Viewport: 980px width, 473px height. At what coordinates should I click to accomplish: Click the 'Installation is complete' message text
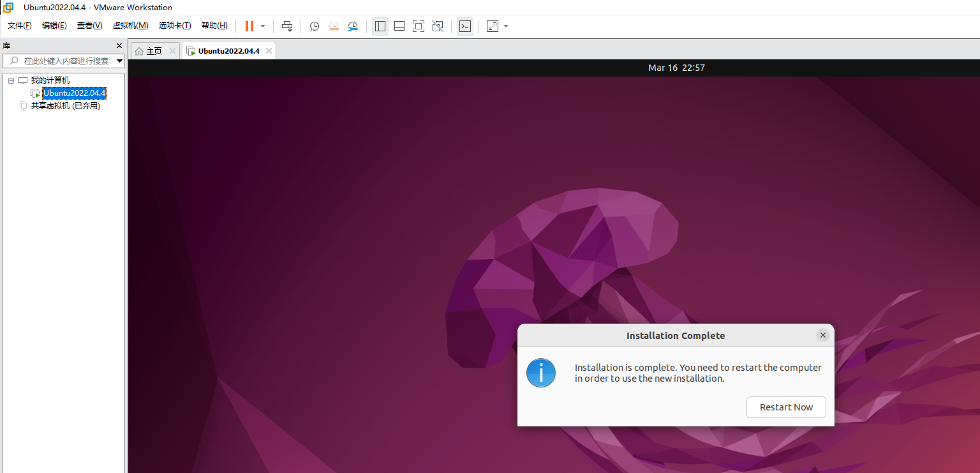(x=698, y=373)
